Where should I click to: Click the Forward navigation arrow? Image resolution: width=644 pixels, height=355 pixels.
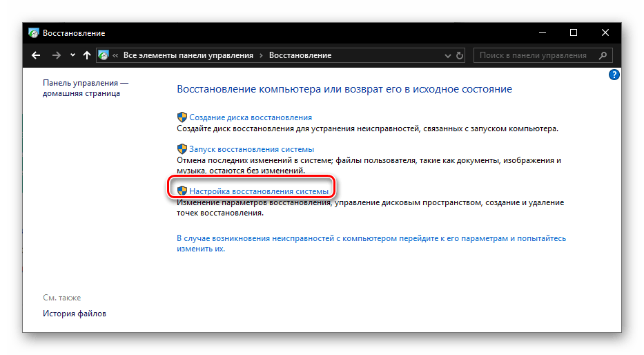click(x=57, y=55)
